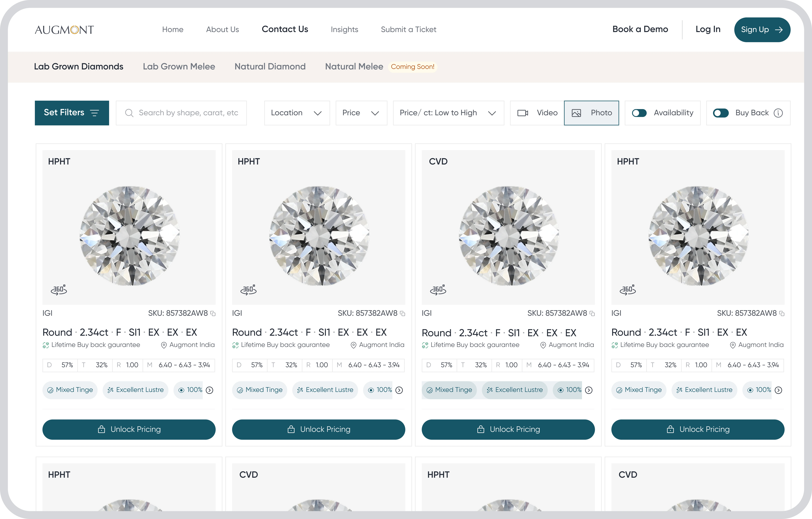Toggle the Buy Back switch
Screen dimensions: 812x519
[721, 113]
